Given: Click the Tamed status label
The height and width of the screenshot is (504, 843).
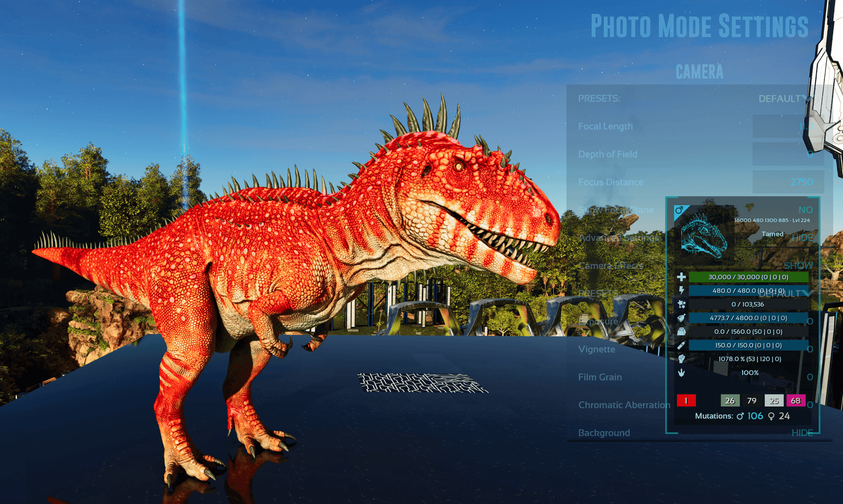Looking at the screenshot, I should click(x=772, y=234).
